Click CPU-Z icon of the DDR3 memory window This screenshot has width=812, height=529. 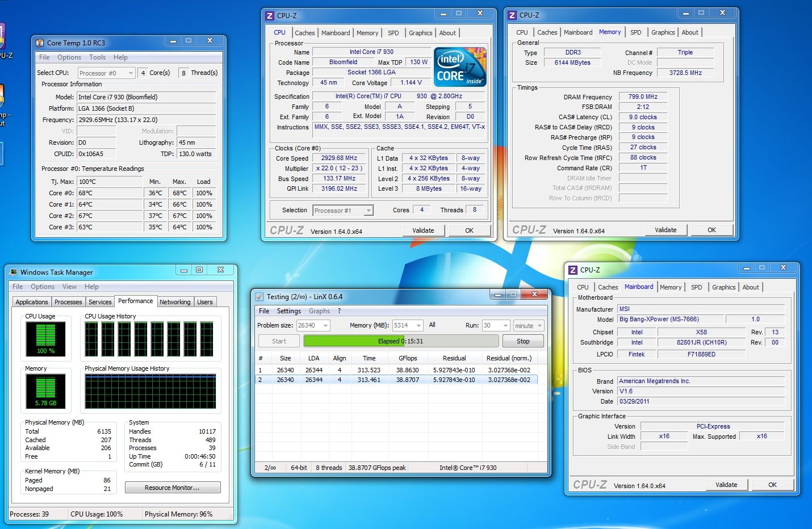[512, 15]
